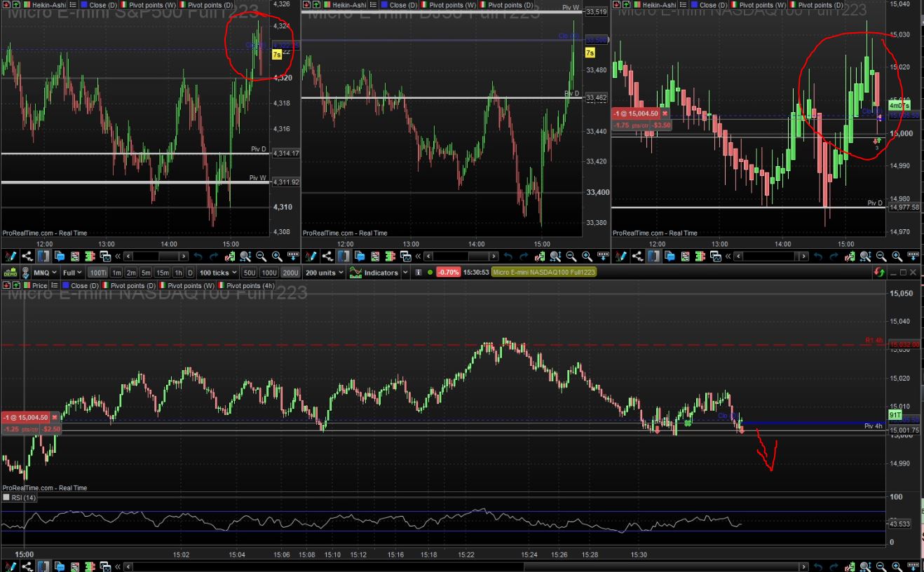Image resolution: width=924 pixels, height=572 pixels.
Task: Expand the double-chevron under the S&P500 chart
Action: click(118, 257)
